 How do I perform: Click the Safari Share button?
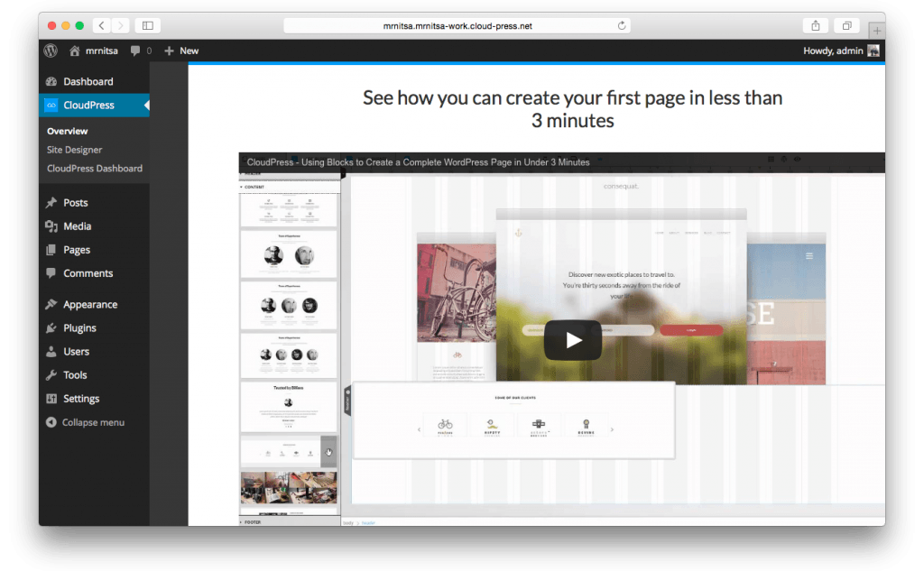point(814,26)
